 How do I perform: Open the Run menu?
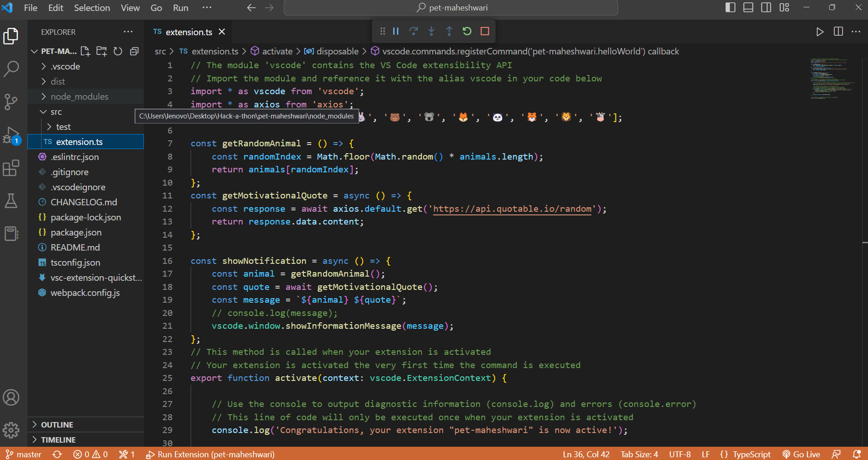(180, 7)
